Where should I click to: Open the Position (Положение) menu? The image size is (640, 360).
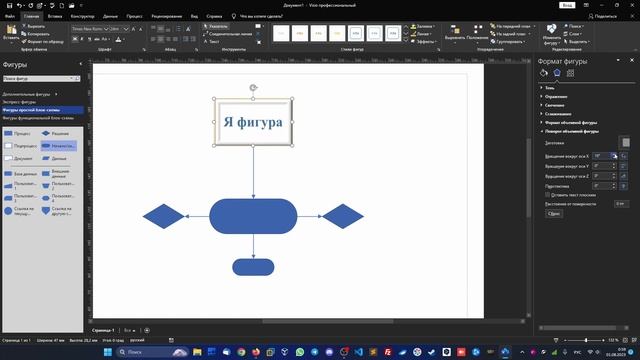[477, 33]
